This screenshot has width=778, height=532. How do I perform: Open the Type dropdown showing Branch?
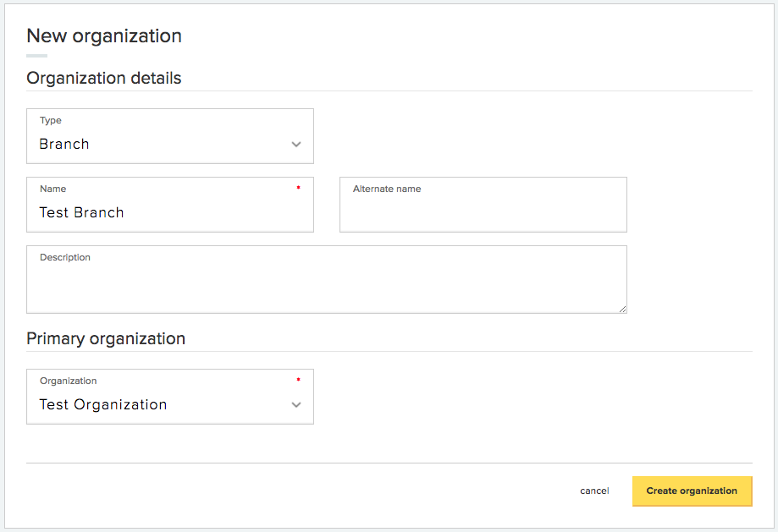170,136
